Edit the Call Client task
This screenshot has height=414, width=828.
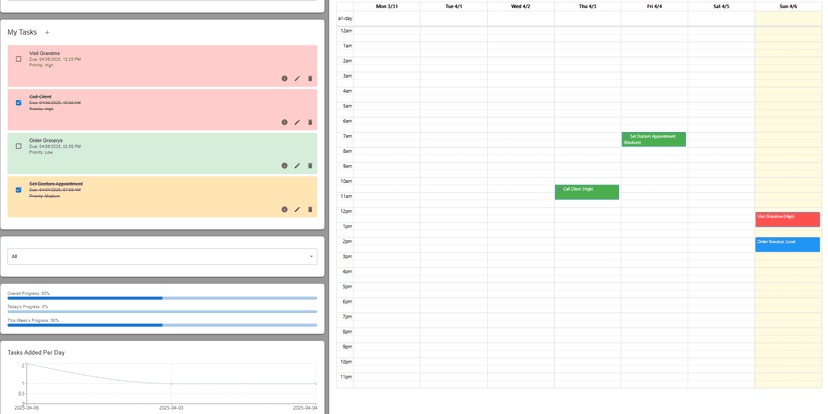(297, 122)
